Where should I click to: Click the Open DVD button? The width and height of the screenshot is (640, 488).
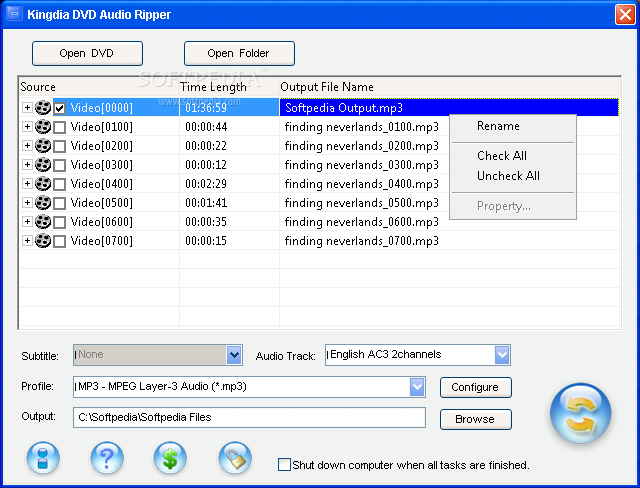87,53
